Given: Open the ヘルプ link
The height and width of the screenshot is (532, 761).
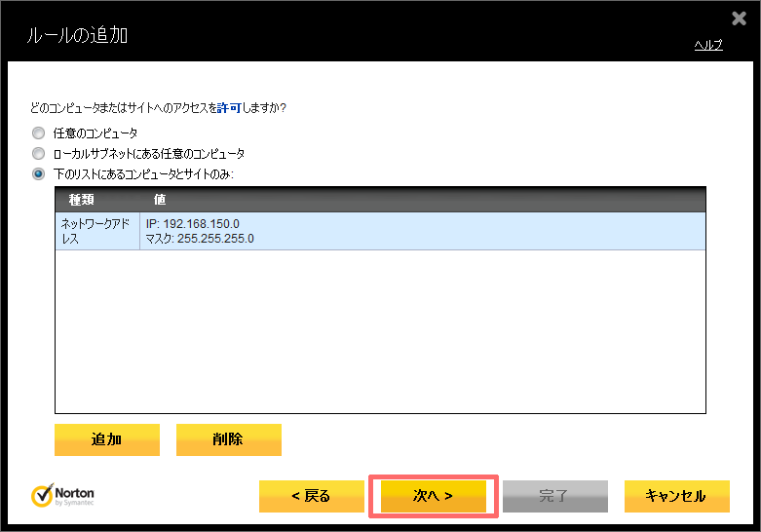Looking at the screenshot, I should click(x=707, y=45).
